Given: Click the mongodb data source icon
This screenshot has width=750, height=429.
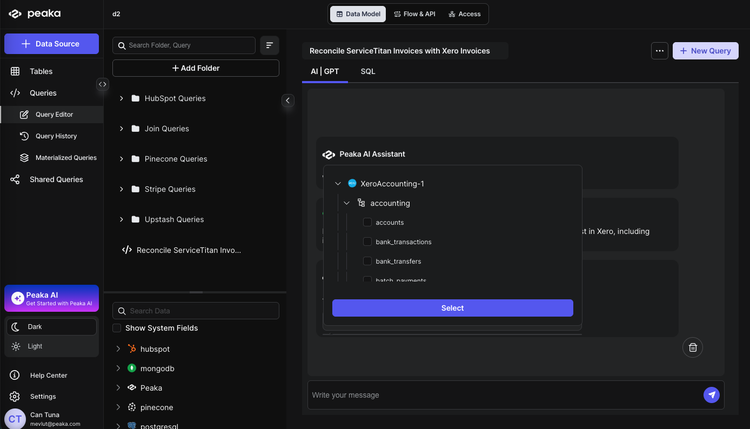Looking at the screenshot, I should pyautogui.click(x=132, y=368).
